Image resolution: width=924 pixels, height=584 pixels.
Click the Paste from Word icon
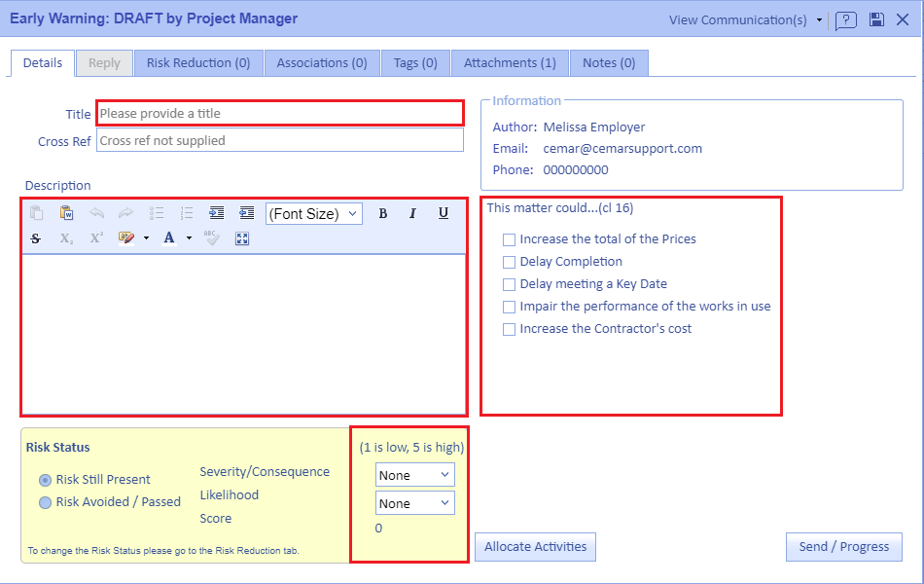coord(66,213)
